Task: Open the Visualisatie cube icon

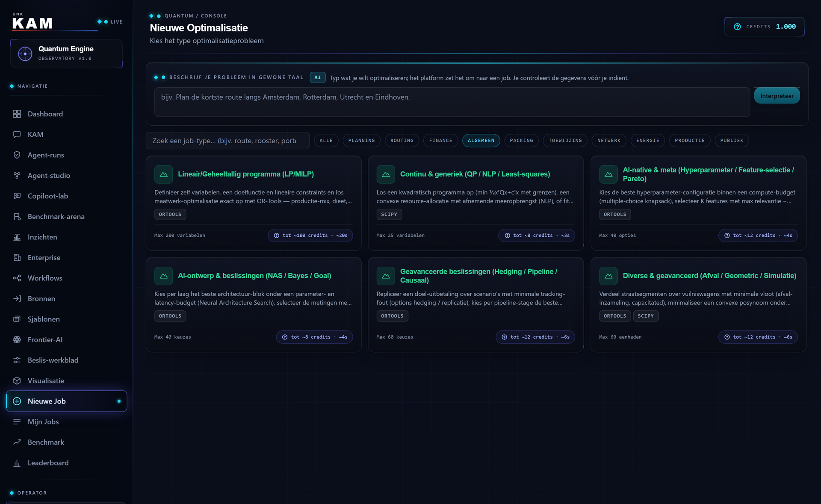Action: [x=17, y=380]
